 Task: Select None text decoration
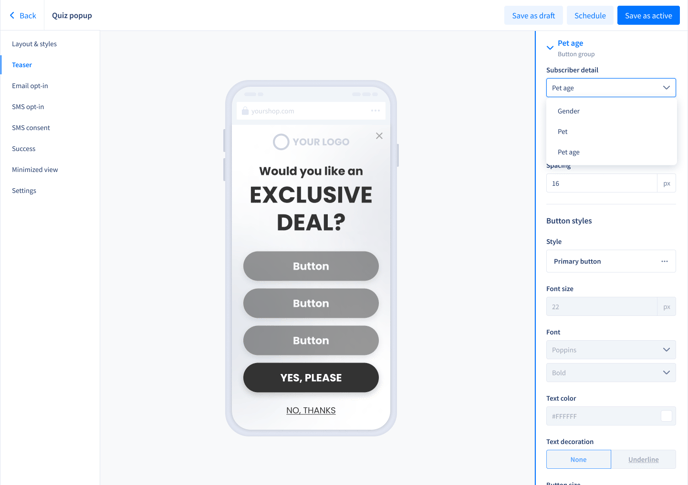578,459
